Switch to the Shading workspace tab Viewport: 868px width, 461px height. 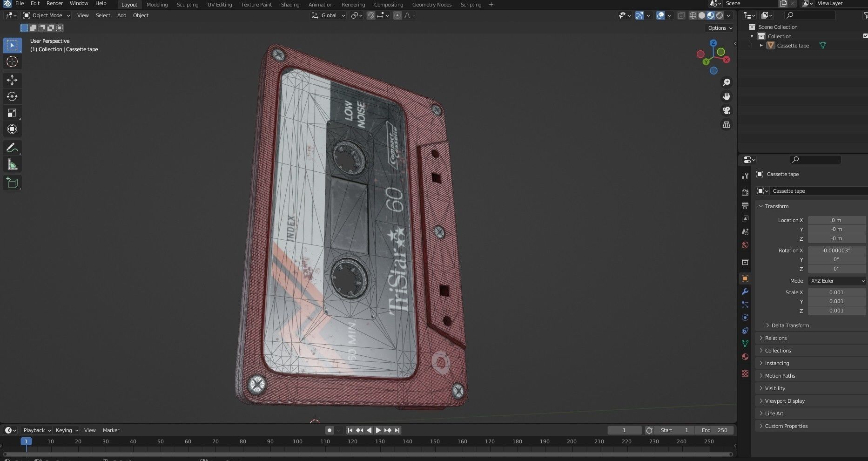coord(290,5)
